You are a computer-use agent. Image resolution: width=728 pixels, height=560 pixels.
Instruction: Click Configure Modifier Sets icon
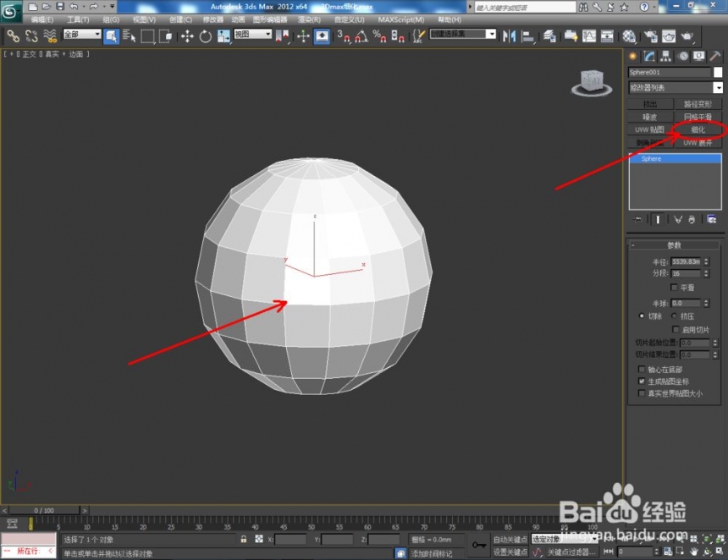click(x=711, y=219)
